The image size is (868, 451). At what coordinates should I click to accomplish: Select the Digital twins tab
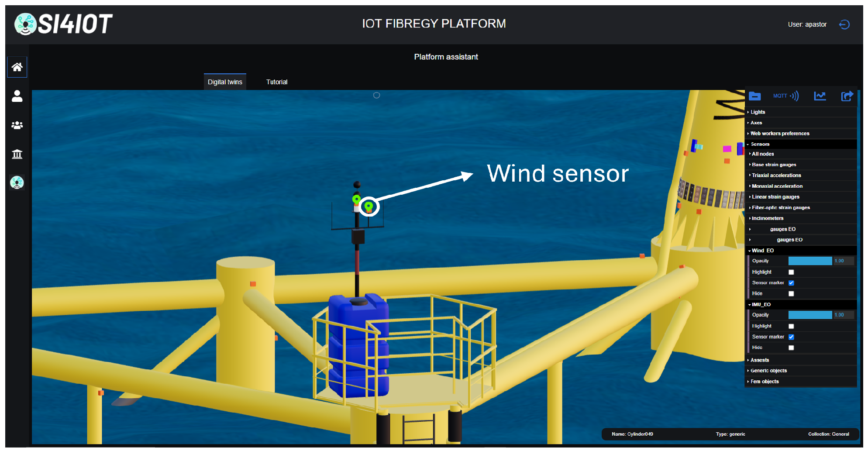225,82
